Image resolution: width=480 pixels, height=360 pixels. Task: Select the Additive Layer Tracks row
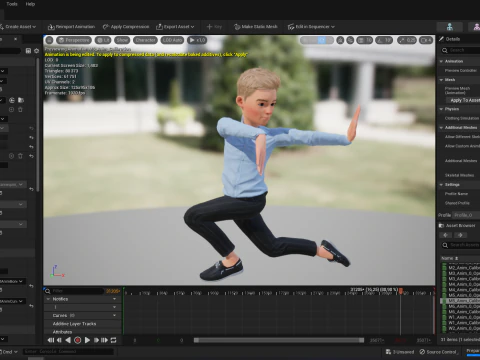(82, 324)
